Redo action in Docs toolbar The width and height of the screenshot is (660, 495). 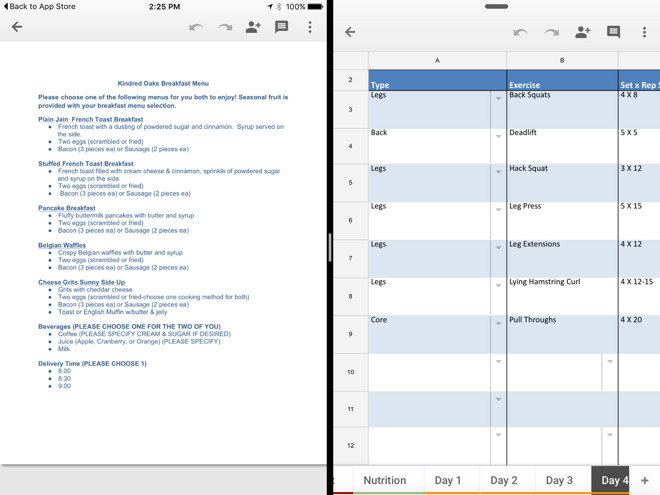(x=225, y=27)
